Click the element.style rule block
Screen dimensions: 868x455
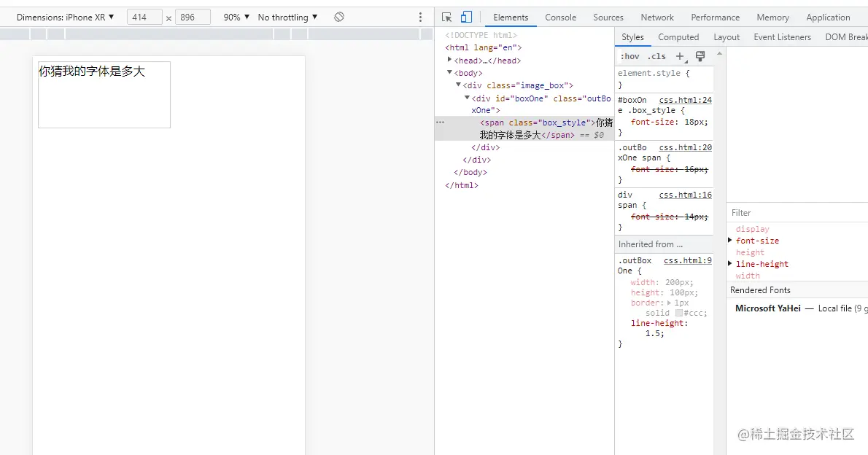coord(664,79)
